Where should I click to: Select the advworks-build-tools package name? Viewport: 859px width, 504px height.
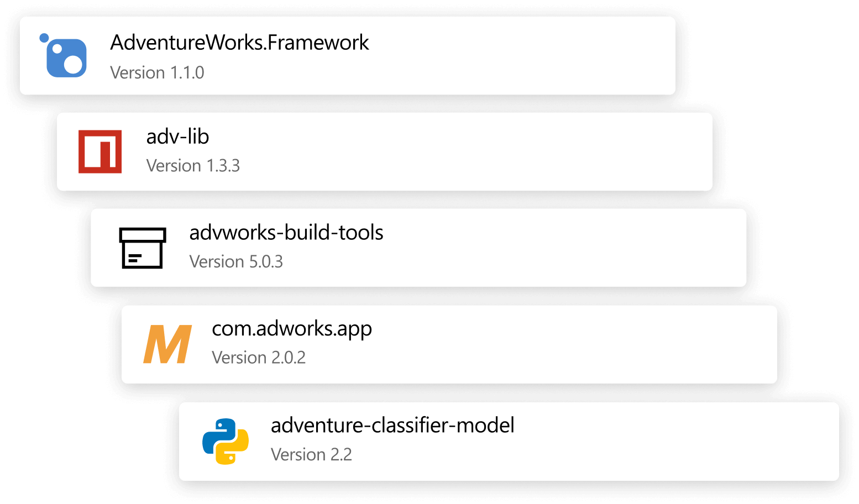[286, 233]
